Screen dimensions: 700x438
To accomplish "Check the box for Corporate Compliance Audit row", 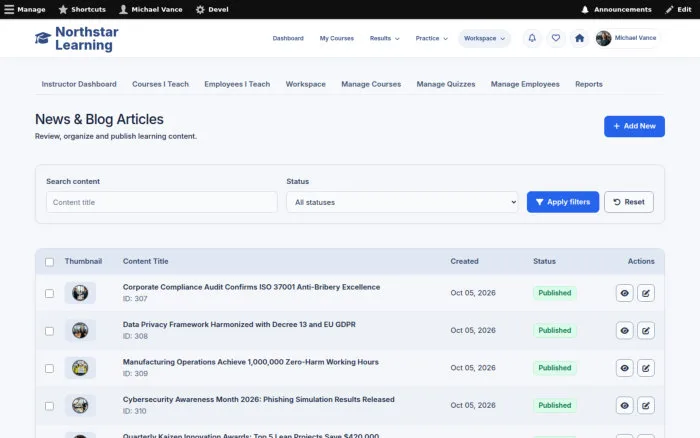I will tap(50, 293).
